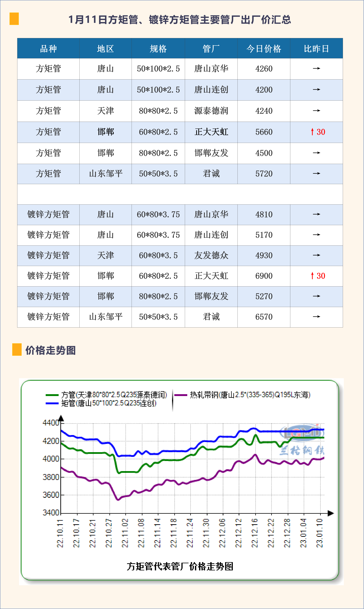Click the 友发德众 manufacturer cell
Viewport: 364px width, 609px height.
[x=211, y=255]
